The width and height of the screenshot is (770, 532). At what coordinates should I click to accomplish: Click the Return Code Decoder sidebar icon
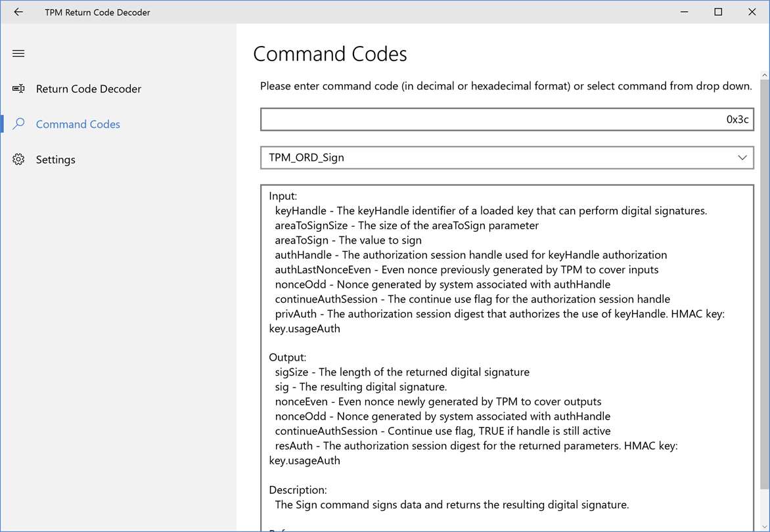click(x=18, y=89)
